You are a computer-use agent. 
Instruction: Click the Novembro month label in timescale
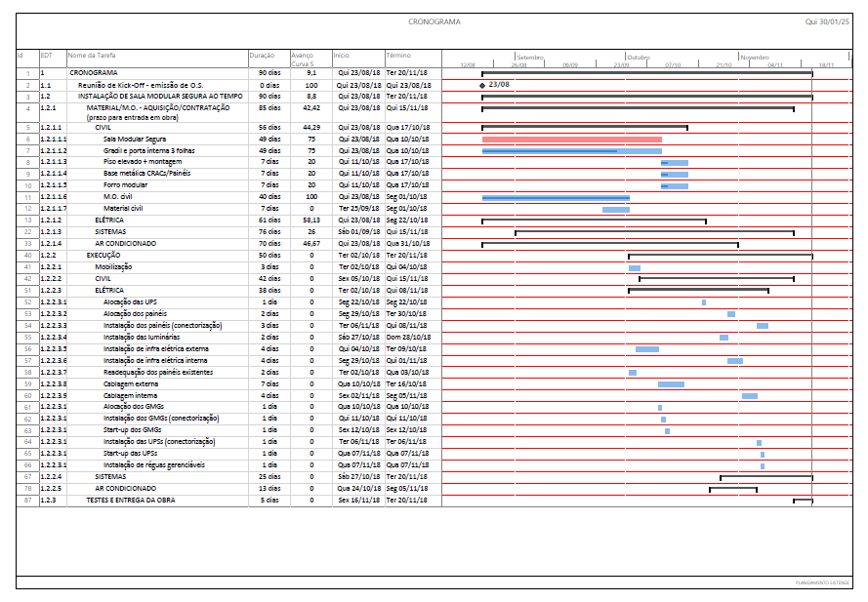[755, 57]
